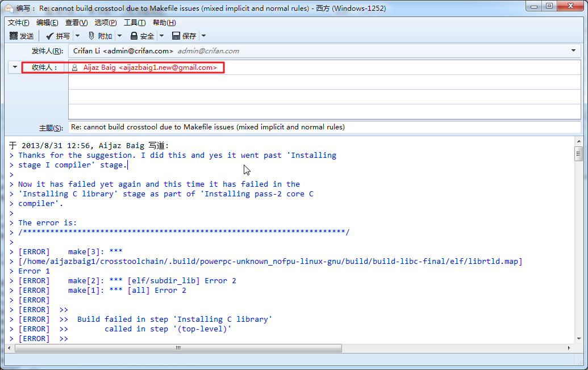Click the body vertical scrollbar up arrow

click(578, 141)
